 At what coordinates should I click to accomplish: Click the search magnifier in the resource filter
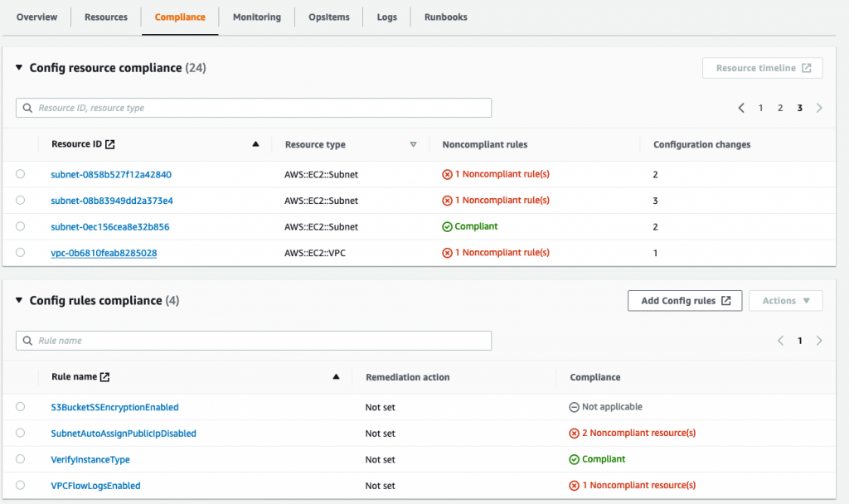click(28, 108)
